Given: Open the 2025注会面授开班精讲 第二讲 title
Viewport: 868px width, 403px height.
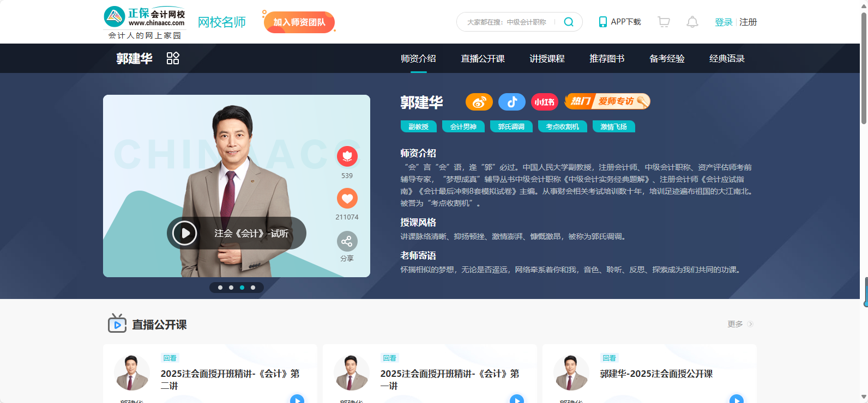Looking at the screenshot, I should point(230,380).
